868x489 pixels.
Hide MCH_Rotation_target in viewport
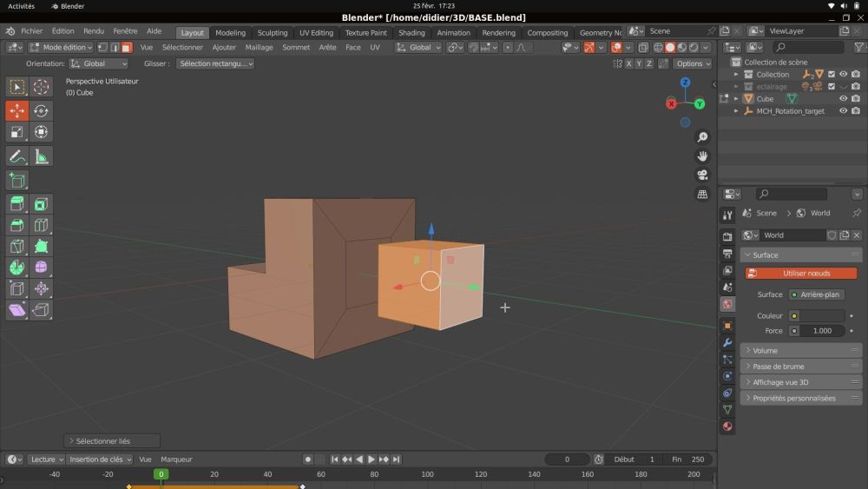click(x=843, y=111)
